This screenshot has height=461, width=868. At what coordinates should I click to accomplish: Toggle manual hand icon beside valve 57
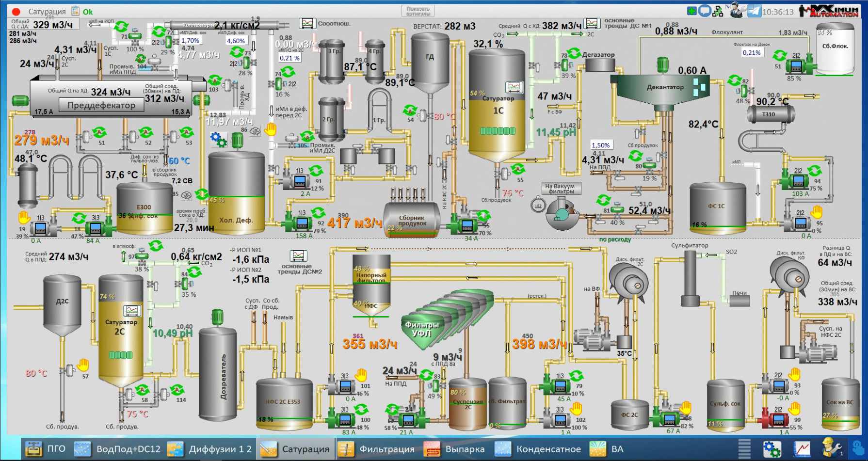tap(83, 364)
